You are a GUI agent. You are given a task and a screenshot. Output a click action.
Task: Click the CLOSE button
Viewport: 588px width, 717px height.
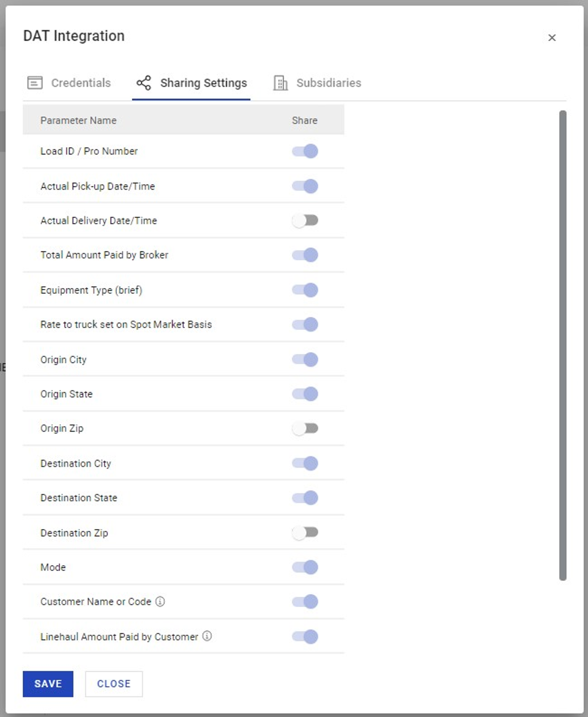pos(114,684)
